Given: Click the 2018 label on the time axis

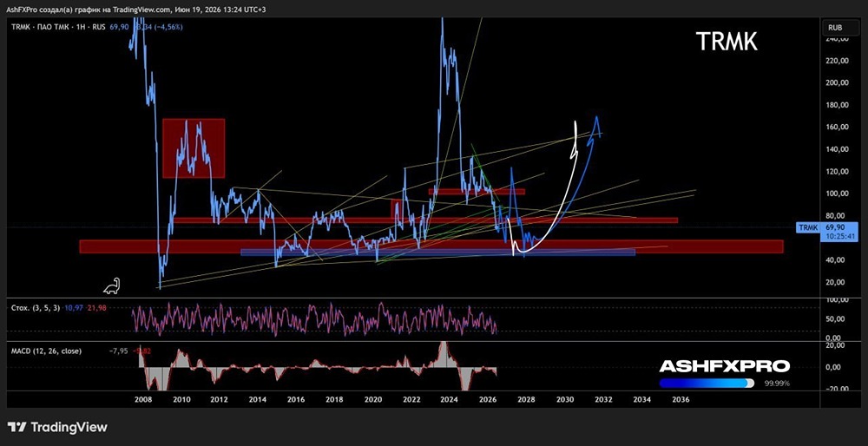Looking at the screenshot, I should pos(334,399).
